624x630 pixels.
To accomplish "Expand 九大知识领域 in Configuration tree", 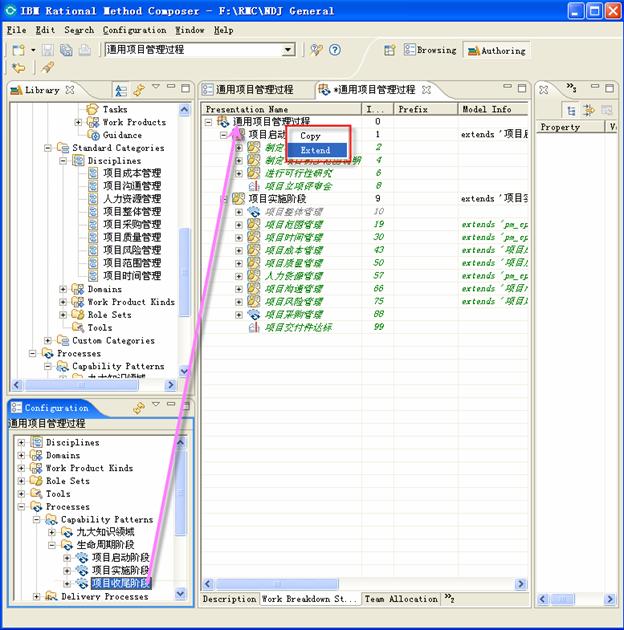I will 52,532.
